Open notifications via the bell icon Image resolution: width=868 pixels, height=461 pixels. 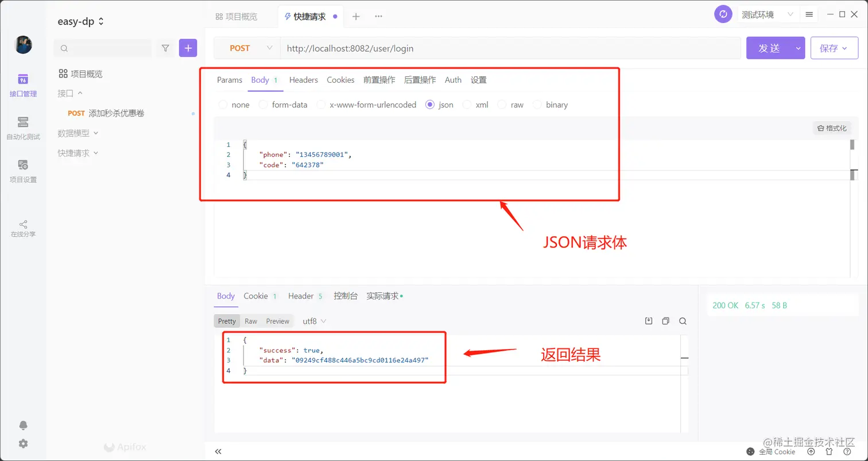23,425
